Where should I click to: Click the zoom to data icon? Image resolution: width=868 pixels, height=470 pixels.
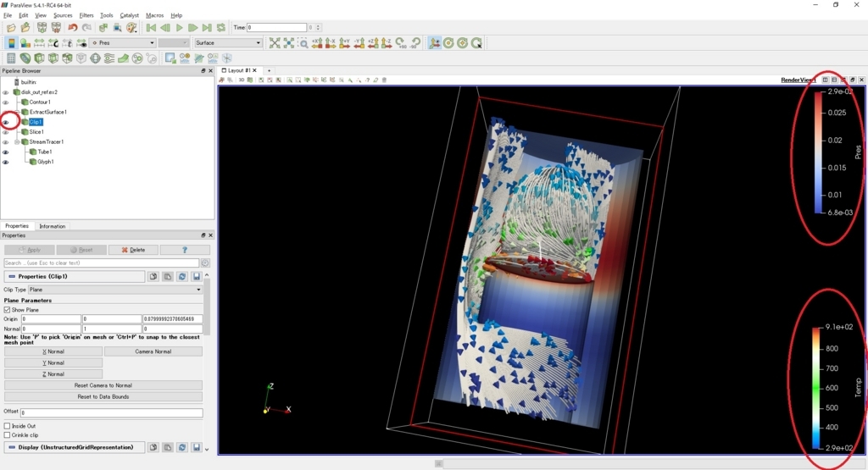(288, 43)
